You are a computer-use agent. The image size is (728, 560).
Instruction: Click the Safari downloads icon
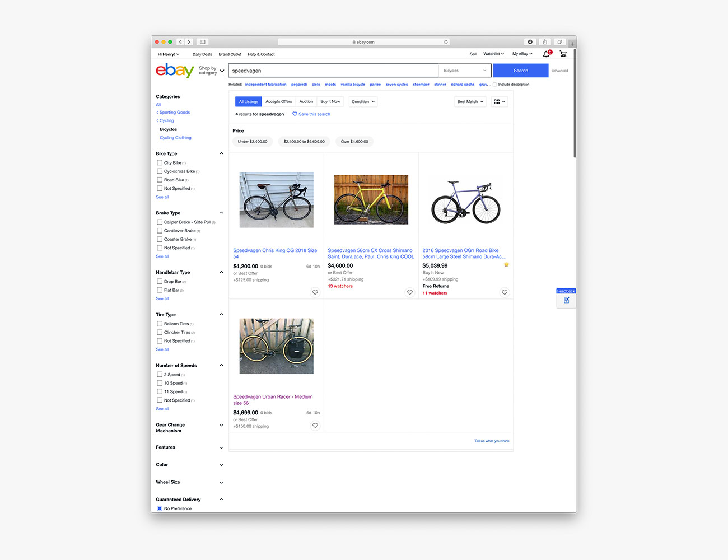click(x=530, y=42)
